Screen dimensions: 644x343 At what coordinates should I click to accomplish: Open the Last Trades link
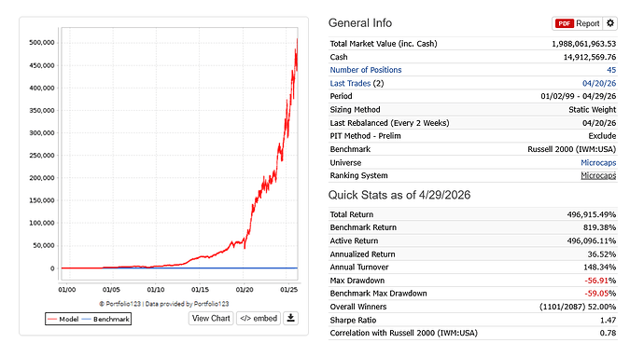[x=350, y=83]
